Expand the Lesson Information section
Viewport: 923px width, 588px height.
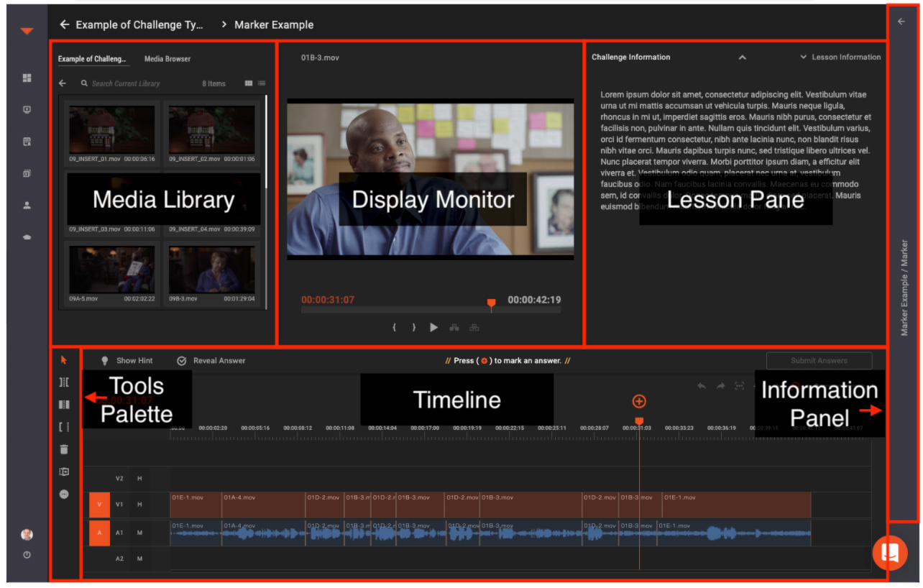(840, 57)
